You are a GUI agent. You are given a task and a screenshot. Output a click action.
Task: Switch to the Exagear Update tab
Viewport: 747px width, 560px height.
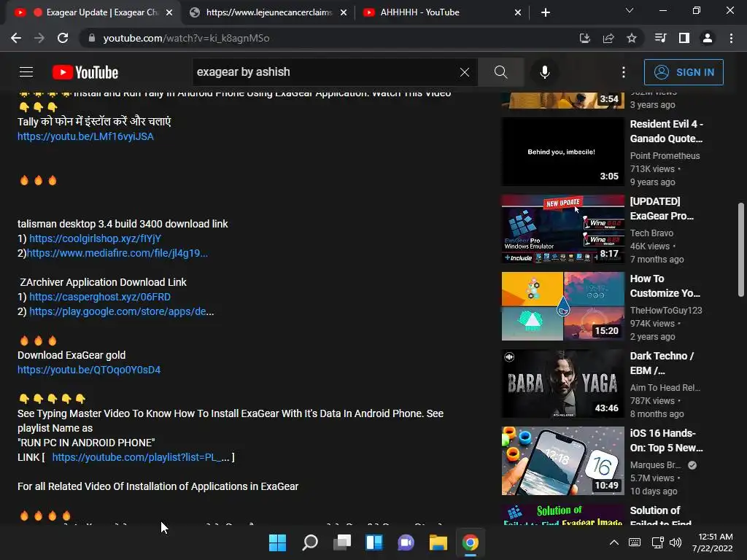click(93, 12)
